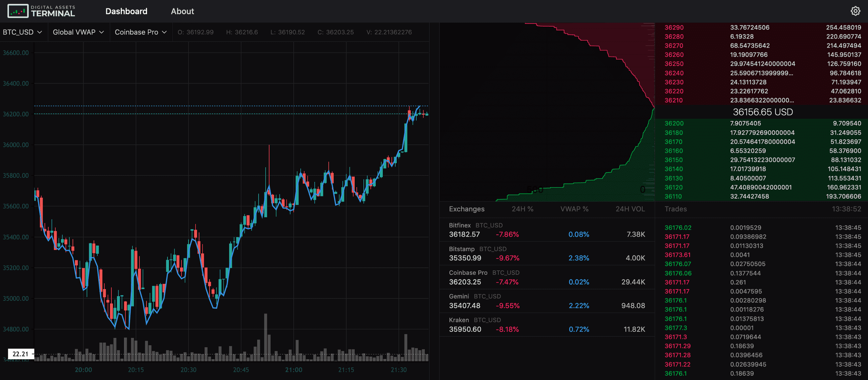
Task: Expand the BTC_USD pair dropdown
Action: 22,32
